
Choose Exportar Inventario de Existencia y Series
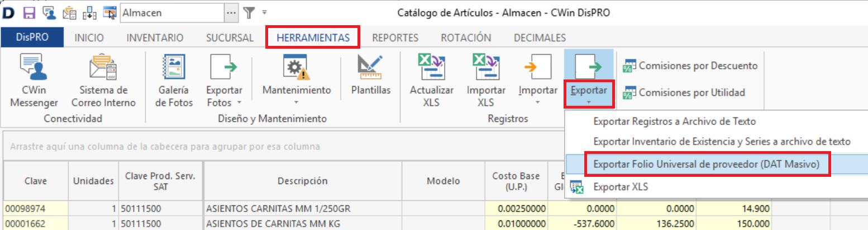point(717,142)
